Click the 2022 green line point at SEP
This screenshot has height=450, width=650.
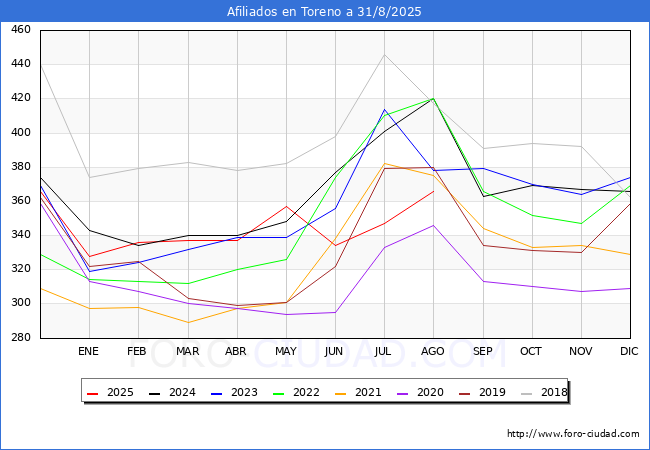point(483,191)
